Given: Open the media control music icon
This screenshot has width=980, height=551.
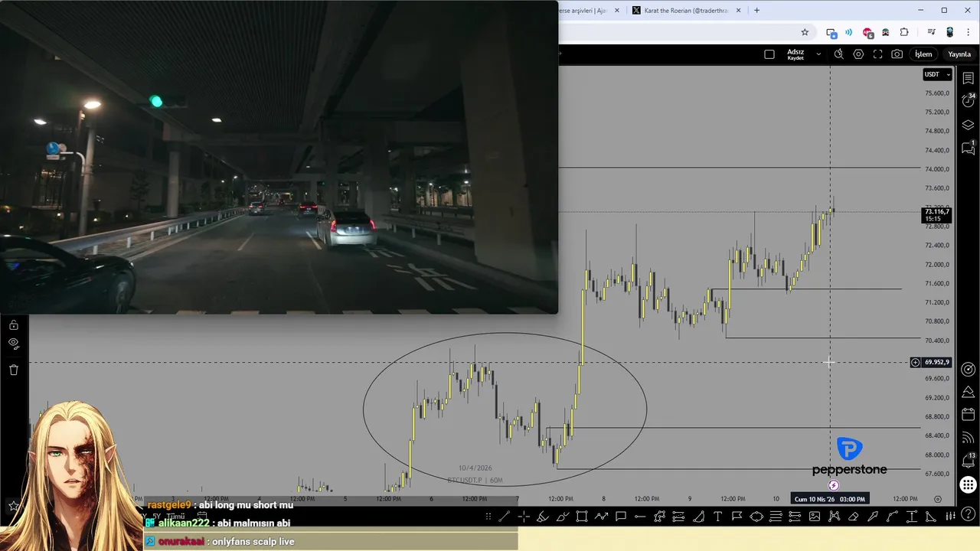Looking at the screenshot, I should pos(931,32).
